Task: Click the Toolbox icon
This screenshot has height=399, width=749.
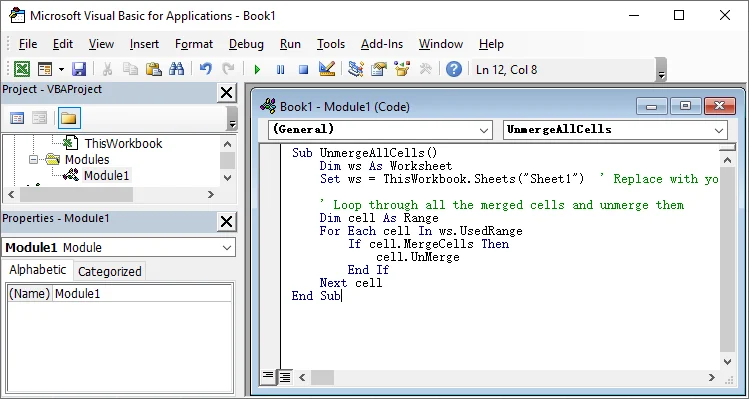Action: coord(425,70)
